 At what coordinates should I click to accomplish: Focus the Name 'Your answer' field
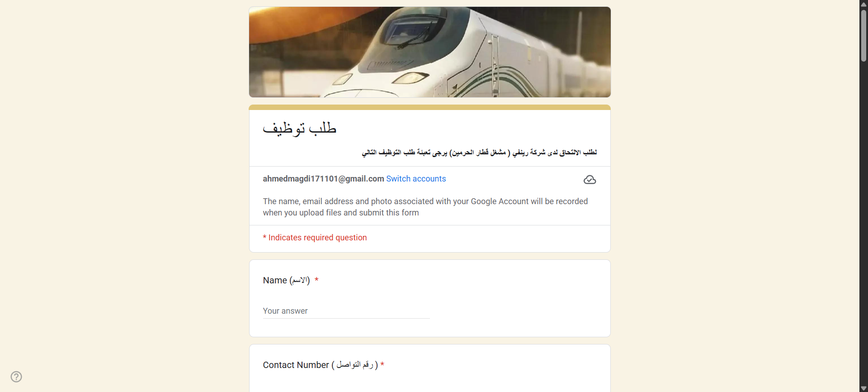point(346,311)
